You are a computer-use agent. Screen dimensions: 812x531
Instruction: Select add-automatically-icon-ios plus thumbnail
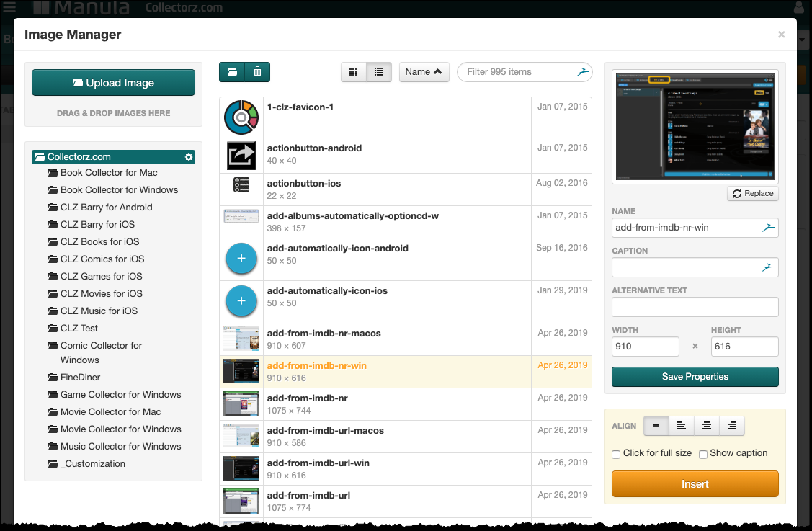[241, 301]
